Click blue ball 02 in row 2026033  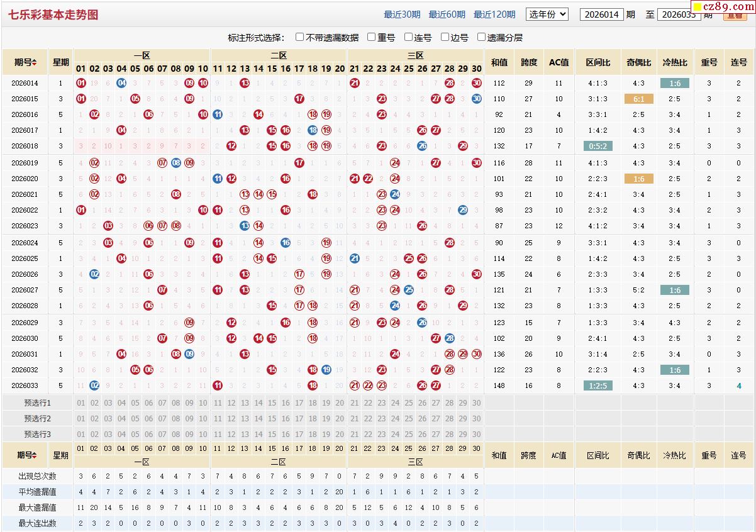click(94, 385)
